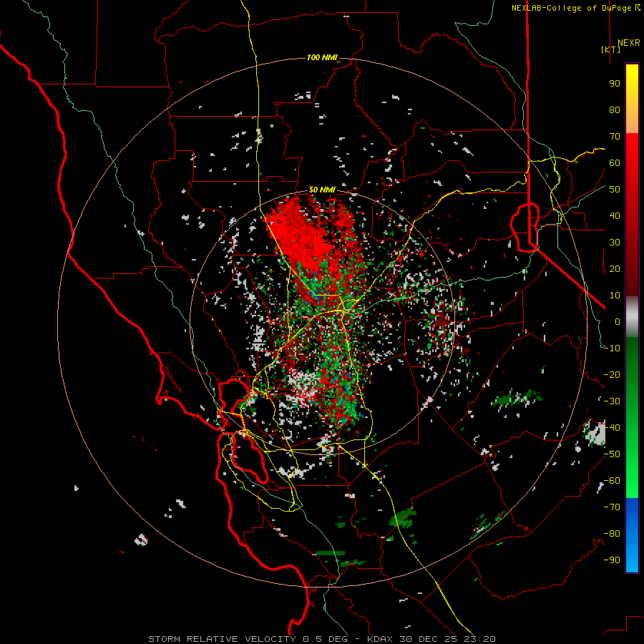This screenshot has height=644, width=644.
Task: Click the -80 knot scale value
Action: [x=612, y=534]
